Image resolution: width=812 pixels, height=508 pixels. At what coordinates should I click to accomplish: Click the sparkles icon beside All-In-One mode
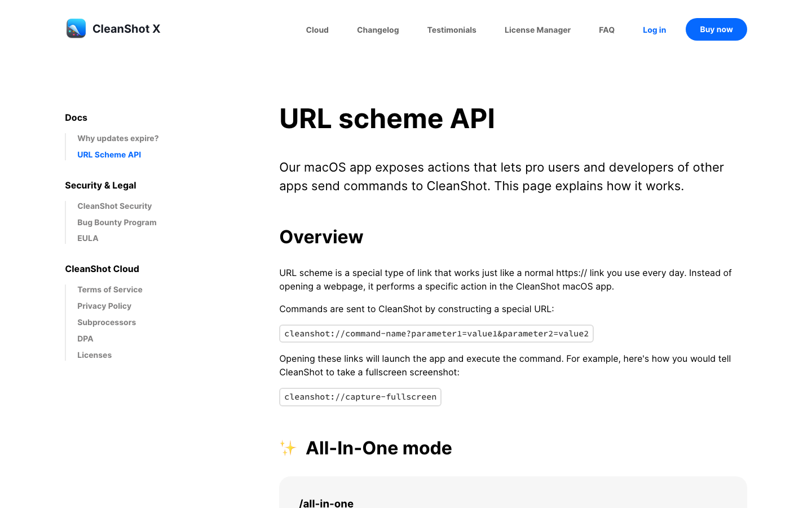pos(288,448)
